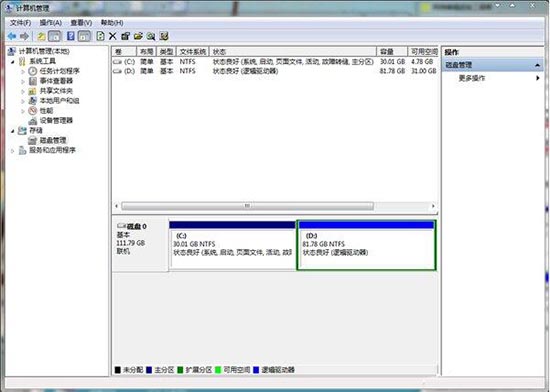Open Properties icon next to the X

[x=125, y=36]
